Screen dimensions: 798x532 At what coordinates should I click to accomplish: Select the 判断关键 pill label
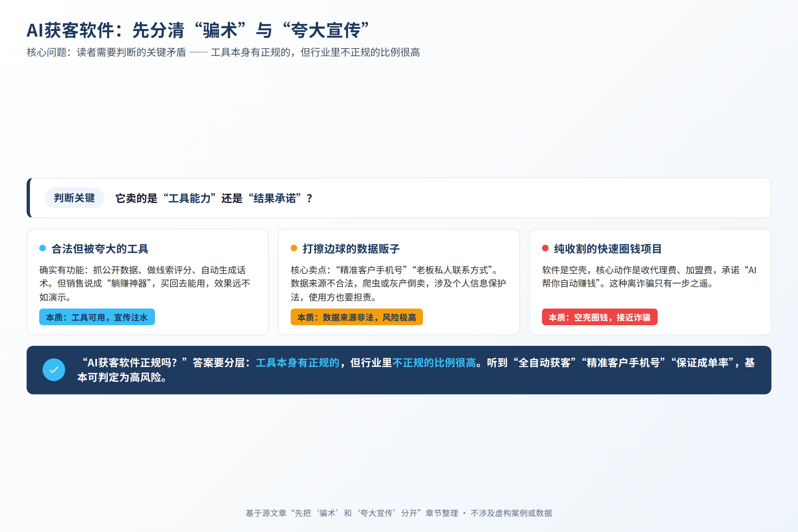click(74, 198)
